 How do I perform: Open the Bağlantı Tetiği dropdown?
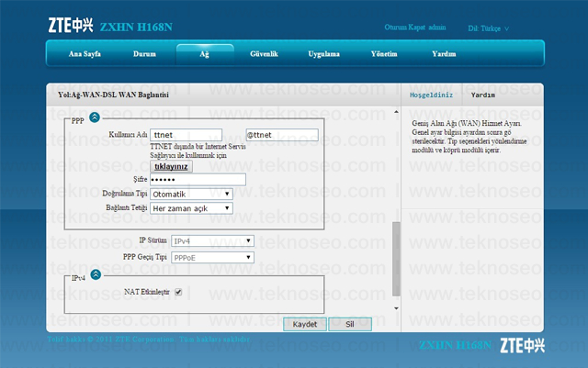pyautogui.click(x=191, y=208)
